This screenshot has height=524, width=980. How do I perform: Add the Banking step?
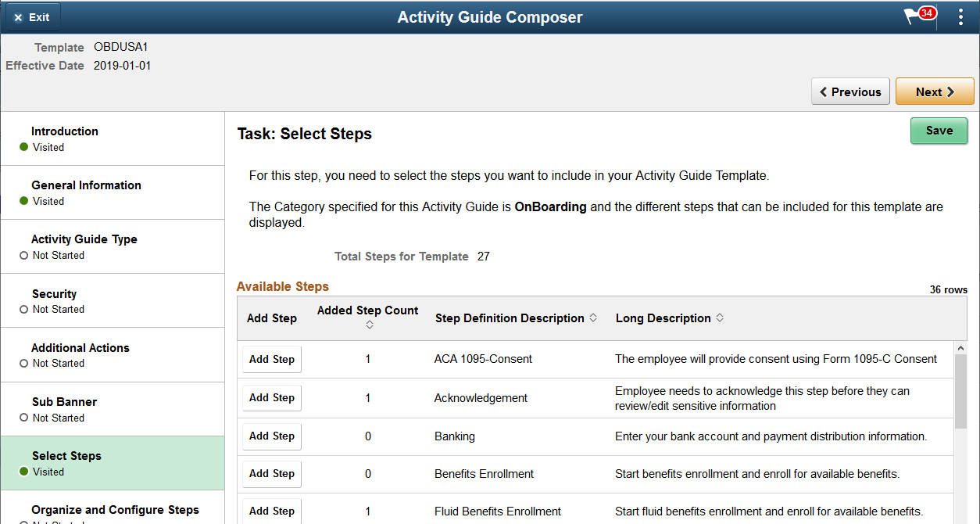(x=271, y=436)
